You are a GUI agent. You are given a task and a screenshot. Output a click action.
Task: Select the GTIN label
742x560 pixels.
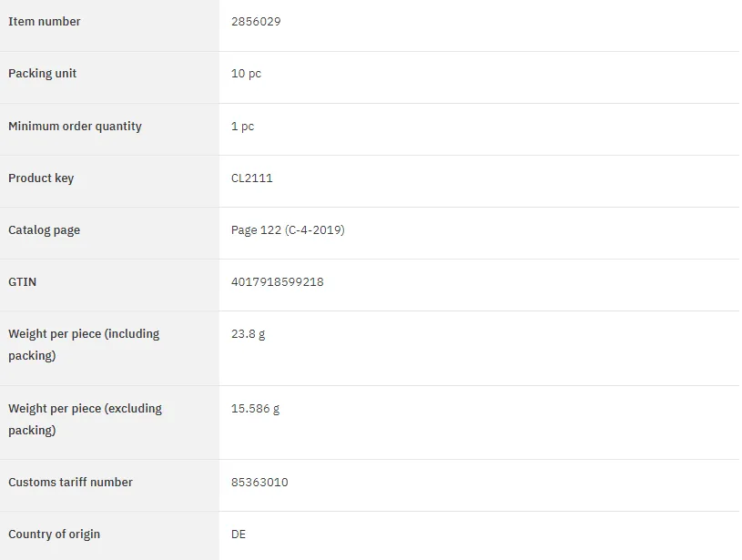pyautogui.click(x=22, y=282)
